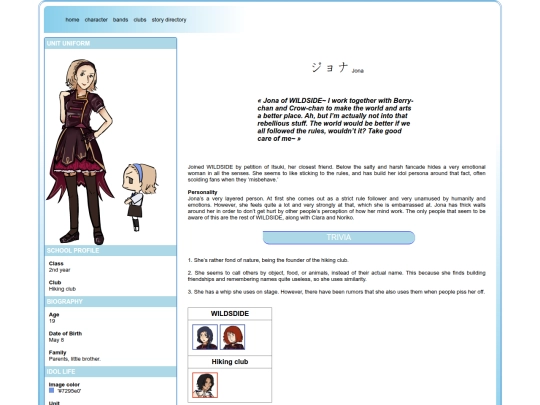Click the image color hex code text
This screenshot has width=540, height=405.
tap(69, 391)
